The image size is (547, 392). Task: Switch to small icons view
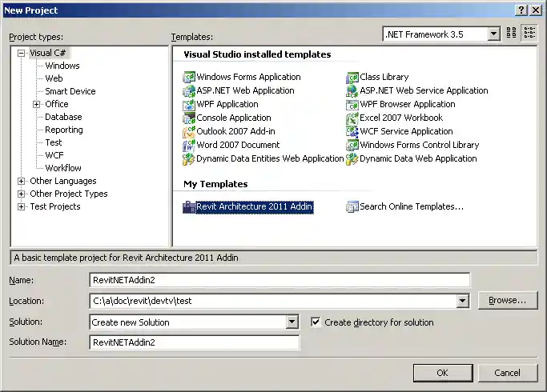pyautogui.click(x=529, y=34)
